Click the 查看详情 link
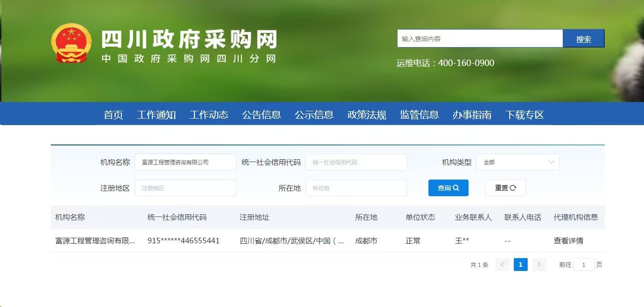The height and width of the screenshot is (307, 644). pyautogui.click(x=568, y=241)
